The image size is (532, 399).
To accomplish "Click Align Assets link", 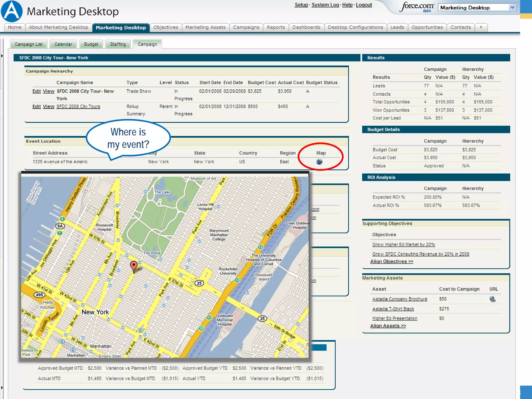I will (x=388, y=326).
